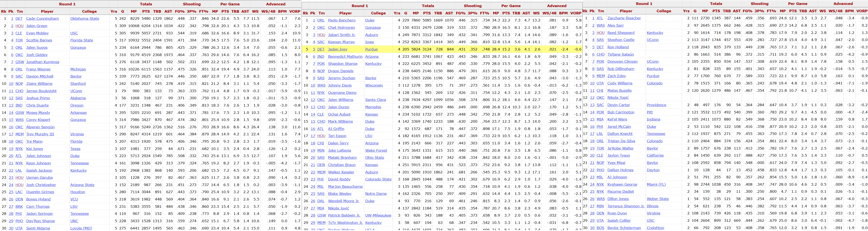Open Day'Ron Sharpe's player page
Image resolution: width=868 pixels, height=231 pixels.
tap(40, 221)
